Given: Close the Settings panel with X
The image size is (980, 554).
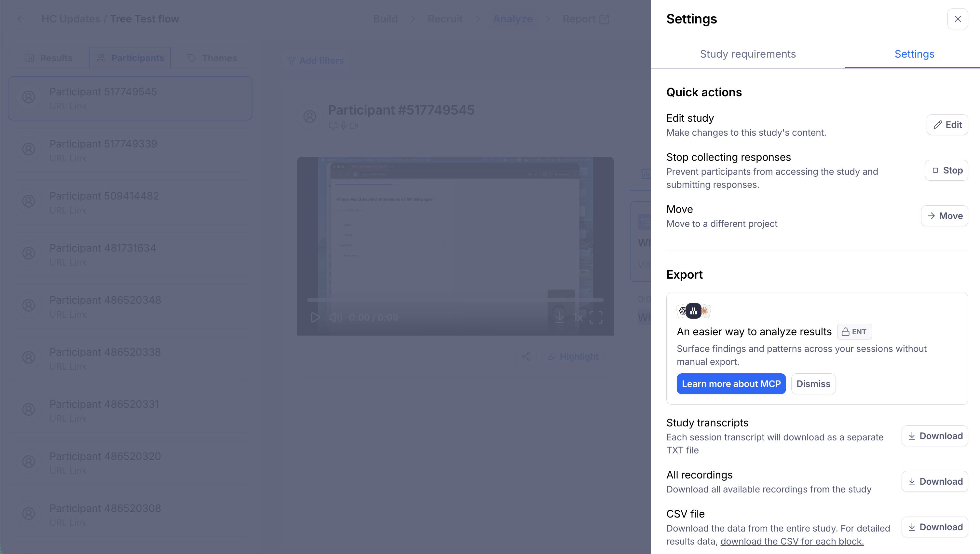Looking at the screenshot, I should coord(958,19).
